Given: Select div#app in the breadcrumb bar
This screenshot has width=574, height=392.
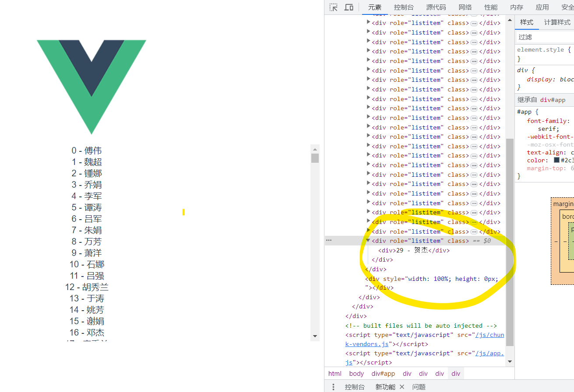Looking at the screenshot, I should click(x=383, y=374).
